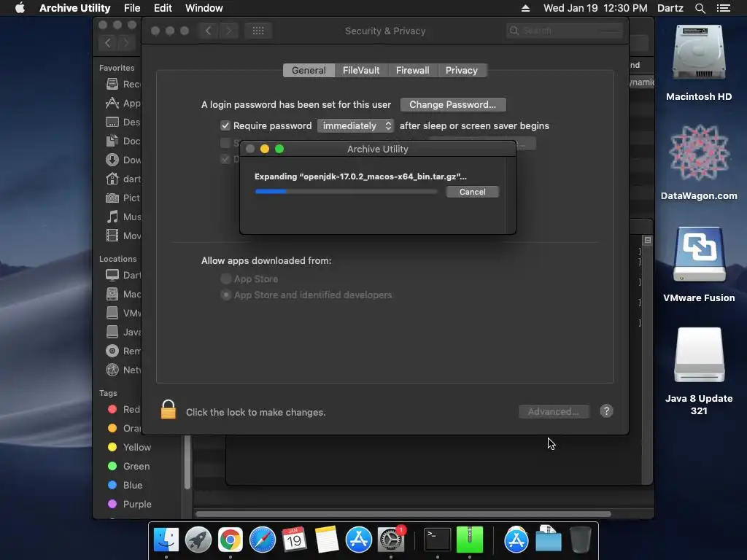Viewport: 747px width, 560px height.
Task: Open Applications in Finder sidebar
Action: (x=123, y=104)
